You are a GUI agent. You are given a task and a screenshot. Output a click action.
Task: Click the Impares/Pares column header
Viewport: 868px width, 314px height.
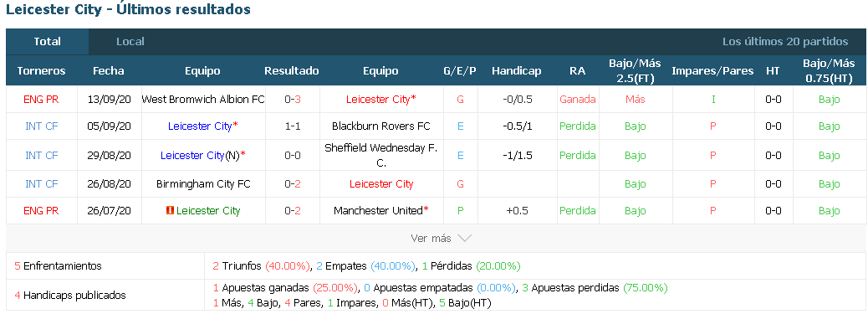pos(712,71)
